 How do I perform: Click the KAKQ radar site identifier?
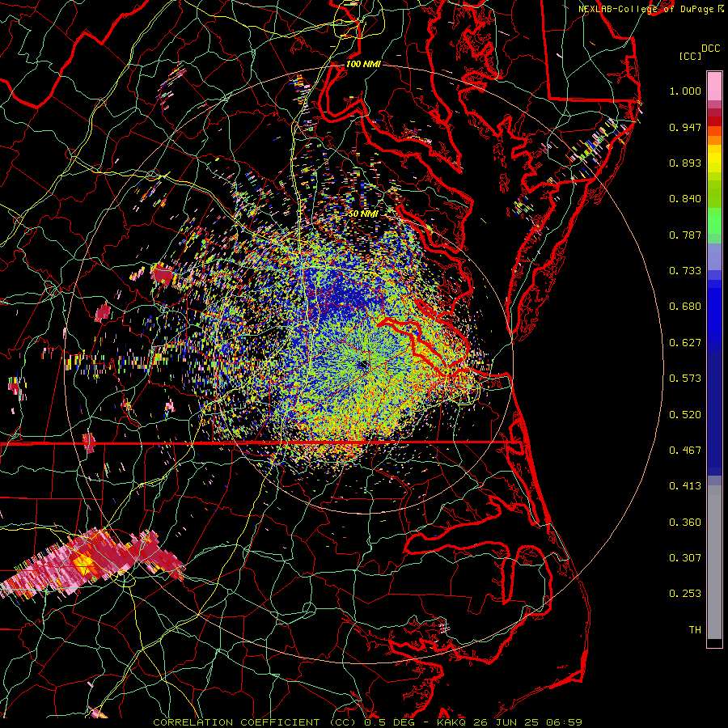[x=451, y=722]
